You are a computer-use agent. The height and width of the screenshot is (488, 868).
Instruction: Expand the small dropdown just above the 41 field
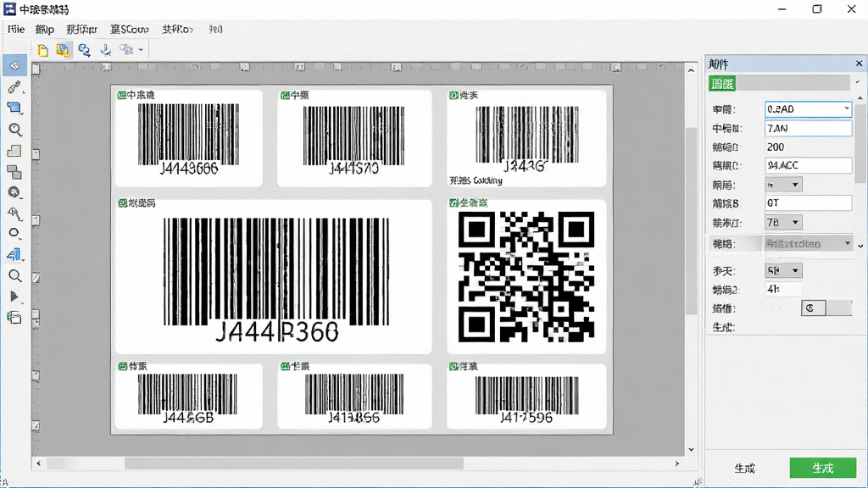(x=783, y=270)
